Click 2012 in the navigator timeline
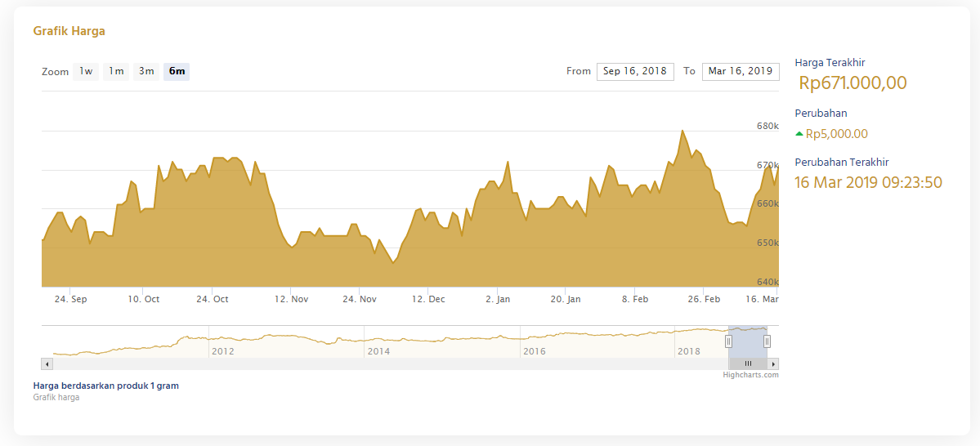The height and width of the screenshot is (446, 980). coord(222,351)
